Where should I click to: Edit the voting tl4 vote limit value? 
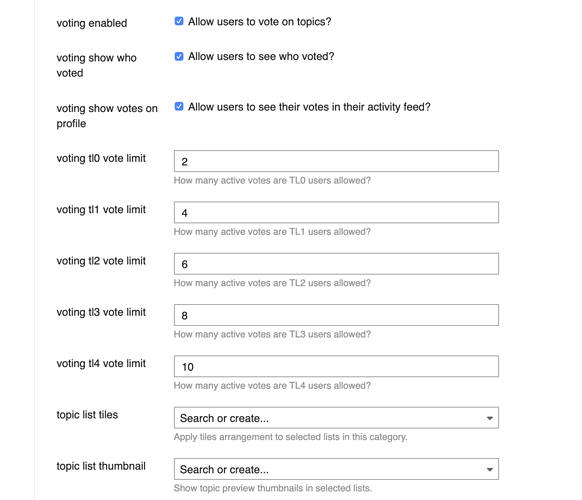[x=336, y=366]
